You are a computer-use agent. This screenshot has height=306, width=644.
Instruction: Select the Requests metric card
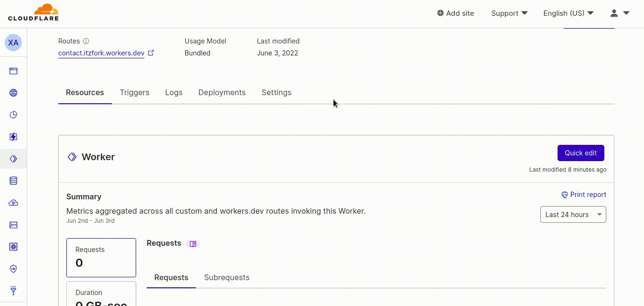pyautogui.click(x=101, y=258)
